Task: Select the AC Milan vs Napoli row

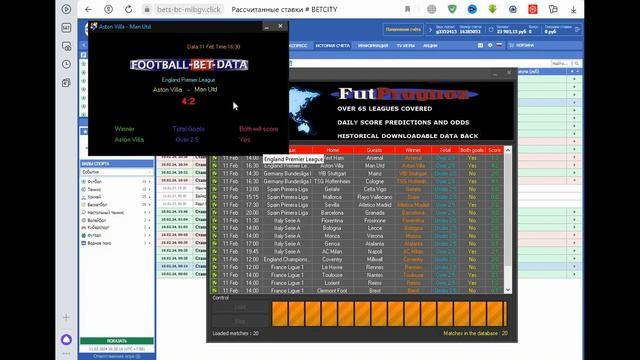Action: (357, 251)
